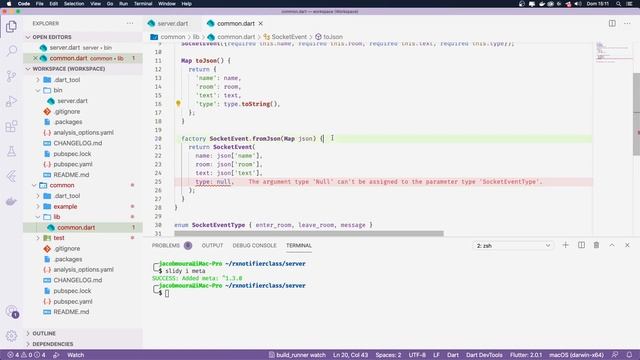Click the editor horizontal scrollbar
The height and width of the screenshot is (360, 640).
tap(309, 233)
